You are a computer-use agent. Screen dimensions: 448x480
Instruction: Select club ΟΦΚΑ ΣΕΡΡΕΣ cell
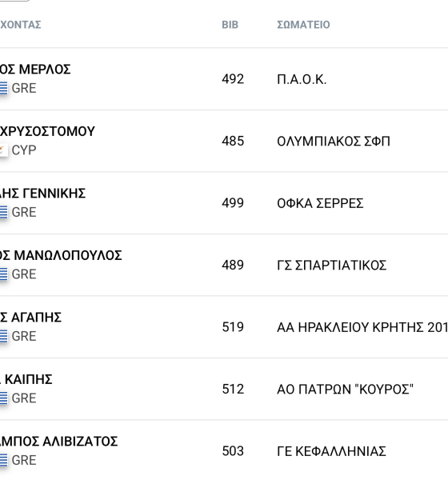(320, 203)
